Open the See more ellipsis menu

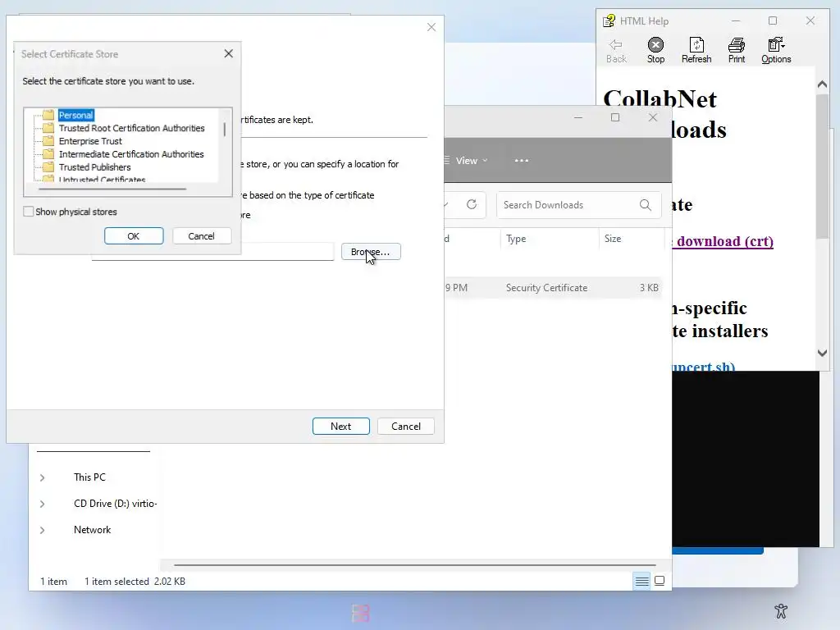click(521, 160)
